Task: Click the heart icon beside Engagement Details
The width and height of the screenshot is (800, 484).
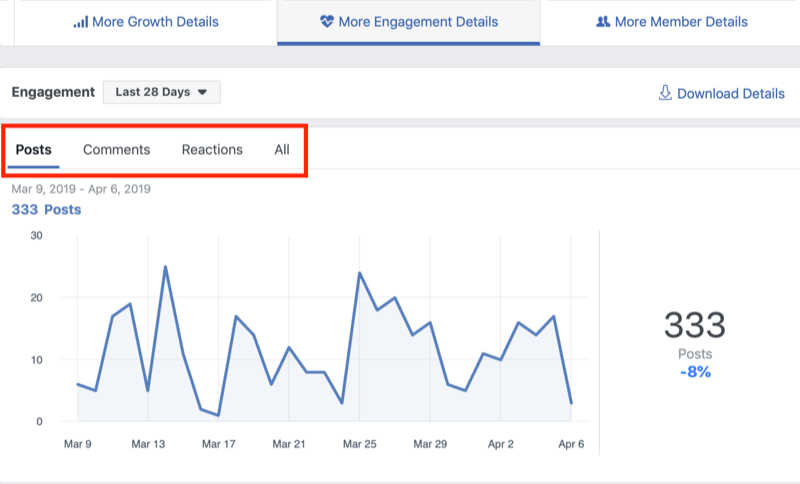Action: click(x=326, y=21)
